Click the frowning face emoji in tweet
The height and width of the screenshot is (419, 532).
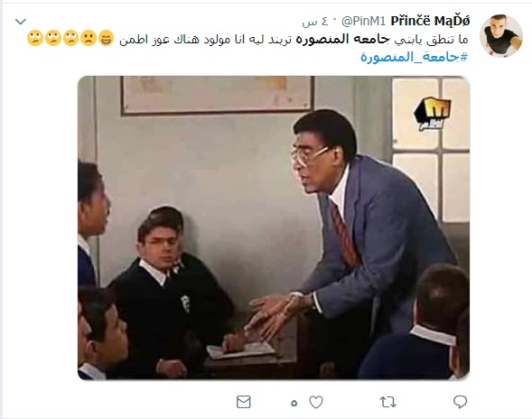(x=89, y=38)
